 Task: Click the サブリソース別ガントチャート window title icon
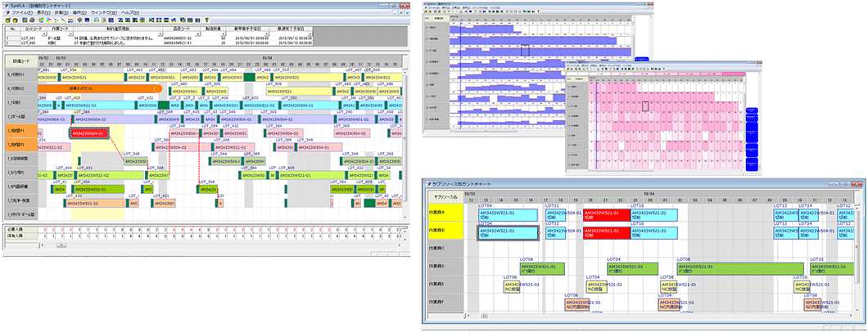tap(428, 186)
